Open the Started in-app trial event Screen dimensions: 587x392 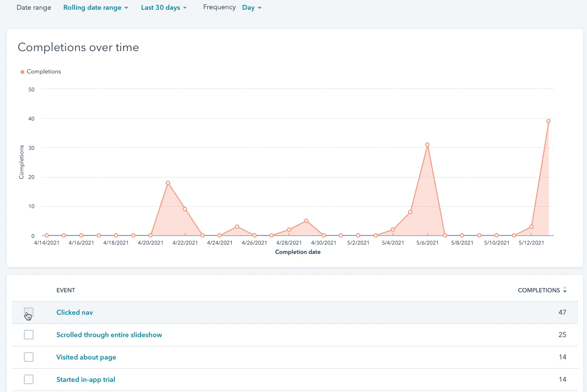86,379
